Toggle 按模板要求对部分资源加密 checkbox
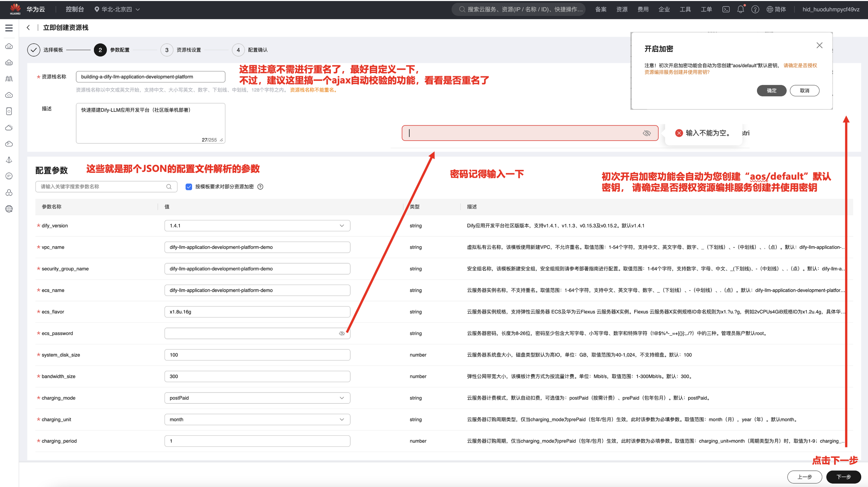 (189, 187)
